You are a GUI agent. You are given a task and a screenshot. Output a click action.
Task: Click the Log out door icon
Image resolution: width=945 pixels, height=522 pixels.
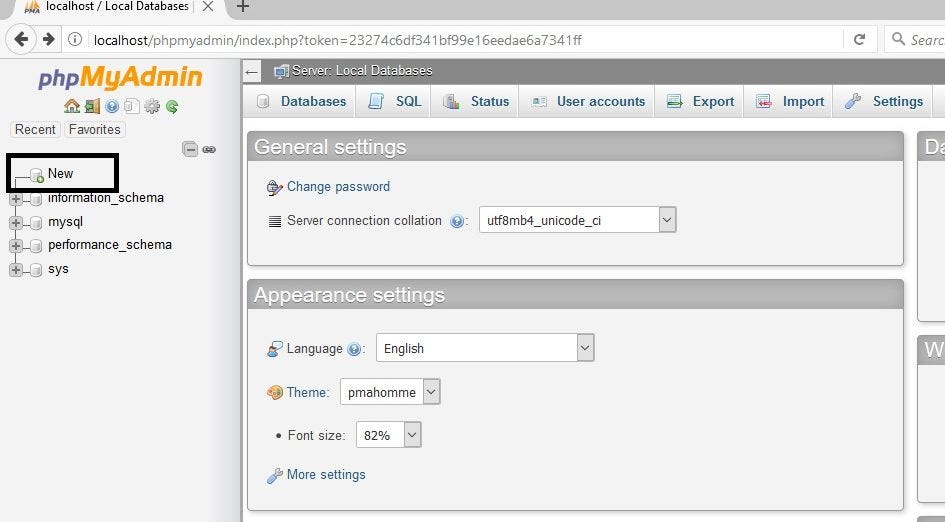click(x=92, y=107)
